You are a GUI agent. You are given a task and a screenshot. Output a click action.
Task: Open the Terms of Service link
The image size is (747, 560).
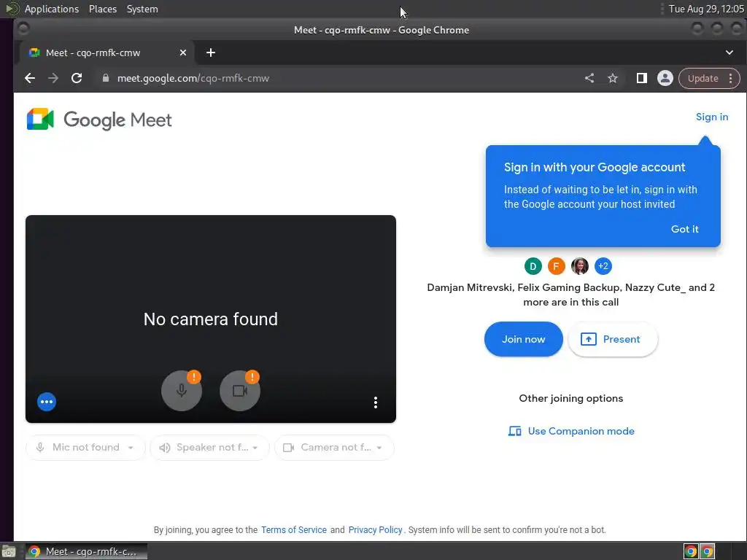click(294, 530)
